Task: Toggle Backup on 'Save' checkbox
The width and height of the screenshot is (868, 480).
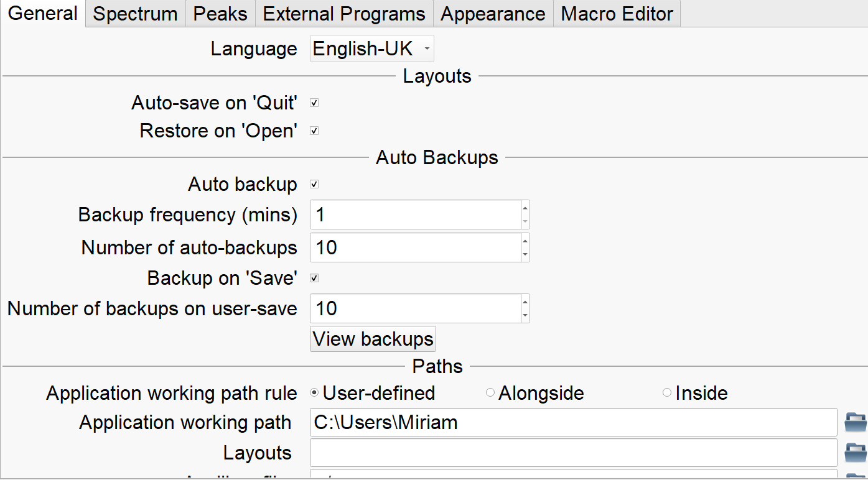Action: 314,278
